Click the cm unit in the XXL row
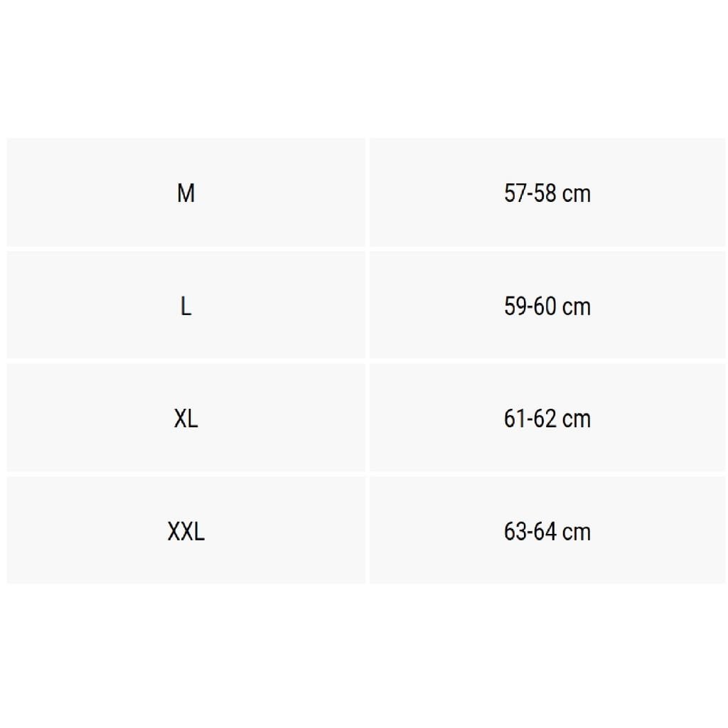This screenshot has width=728, height=728. pyautogui.click(x=576, y=533)
